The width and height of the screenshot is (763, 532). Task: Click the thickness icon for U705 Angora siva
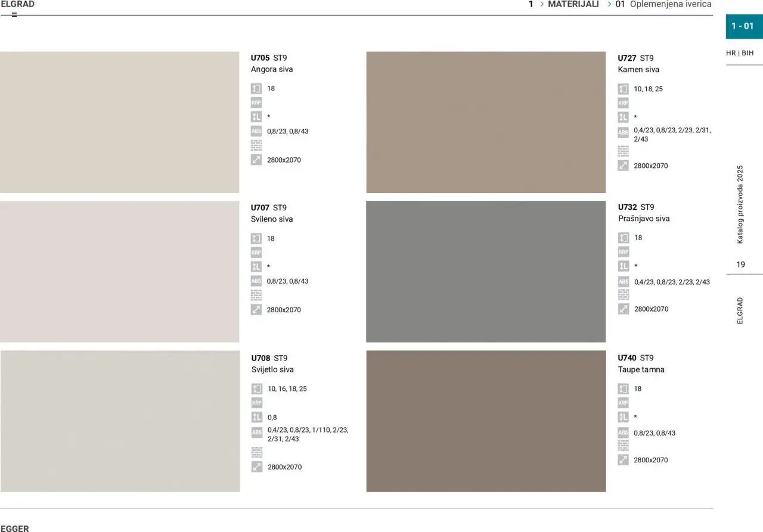coord(256,88)
